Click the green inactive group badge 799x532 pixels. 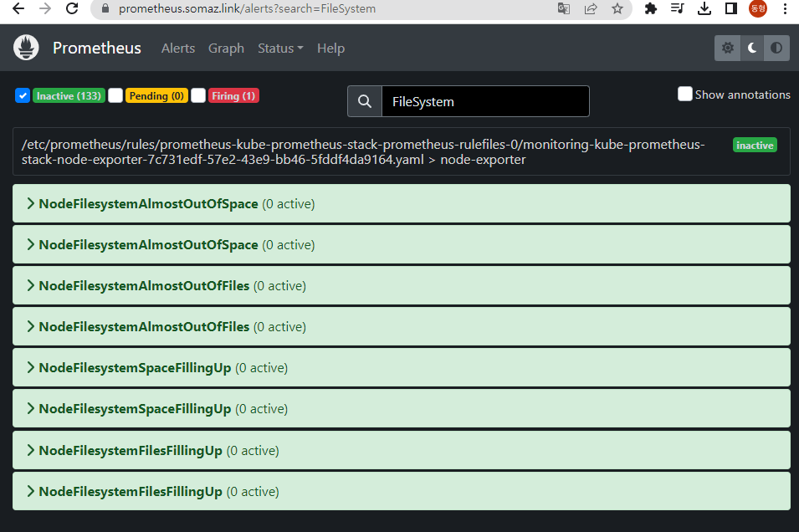pyautogui.click(x=755, y=146)
